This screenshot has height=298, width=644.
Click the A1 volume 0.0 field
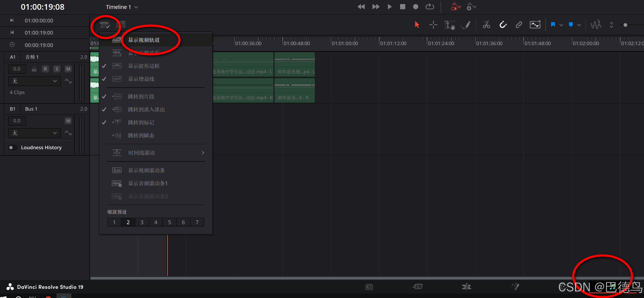17,69
